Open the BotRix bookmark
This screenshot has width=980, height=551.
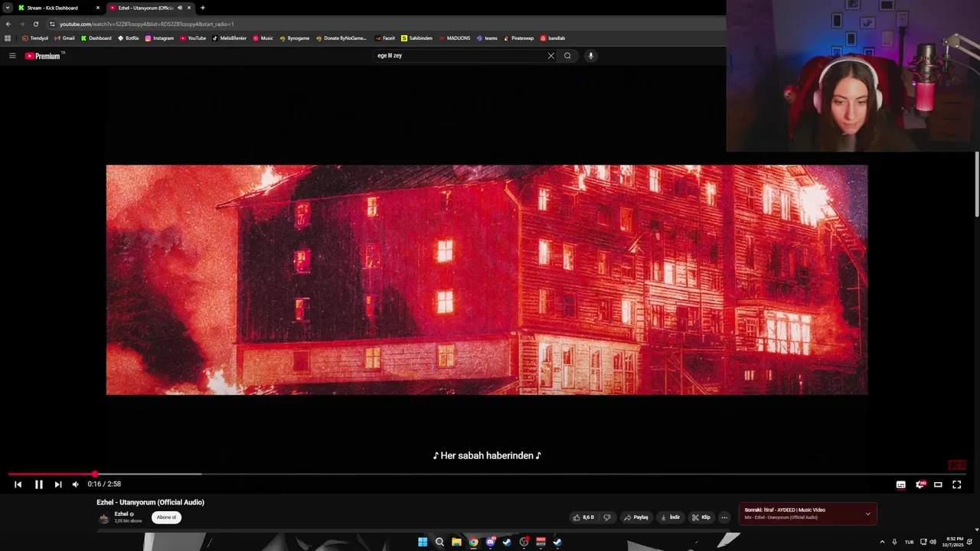[x=129, y=38]
